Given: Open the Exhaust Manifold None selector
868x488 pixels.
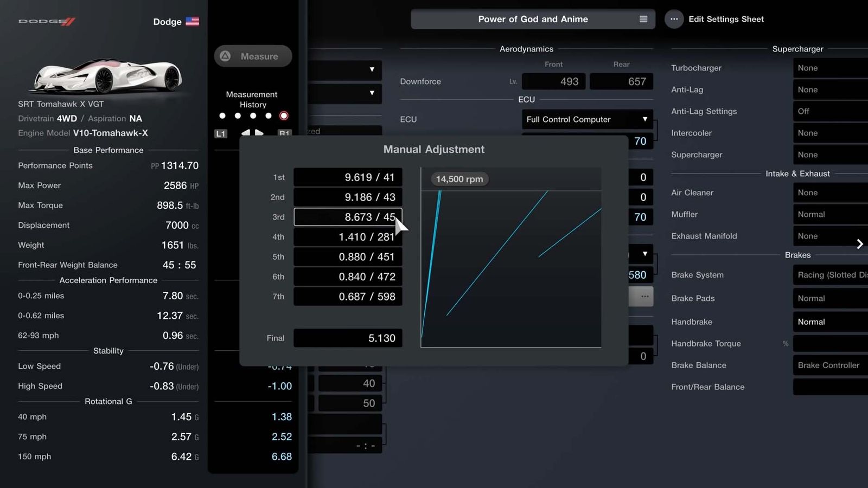Looking at the screenshot, I should click(830, 236).
